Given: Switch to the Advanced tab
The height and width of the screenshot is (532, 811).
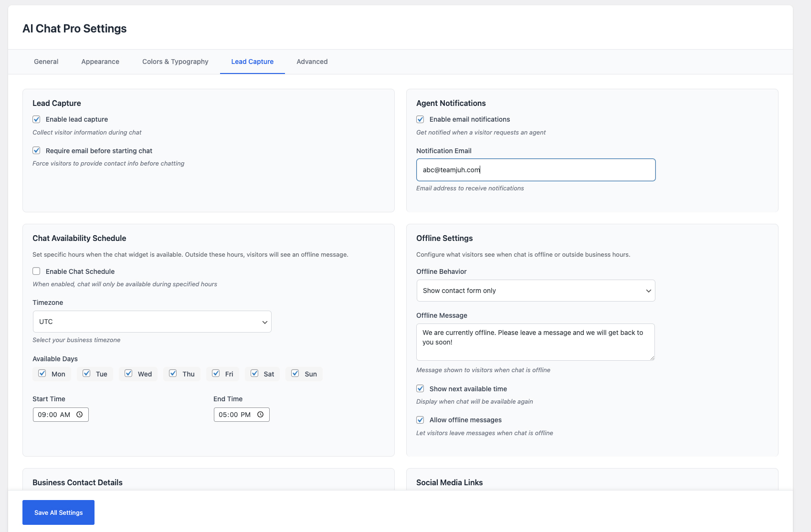Looking at the screenshot, I should [312, 62].
